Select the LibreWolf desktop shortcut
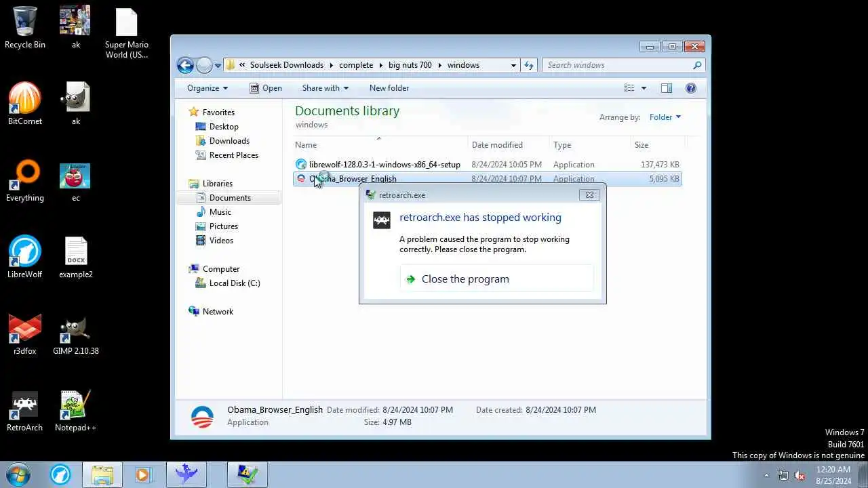The image size is (868, 488). (25, 257)
